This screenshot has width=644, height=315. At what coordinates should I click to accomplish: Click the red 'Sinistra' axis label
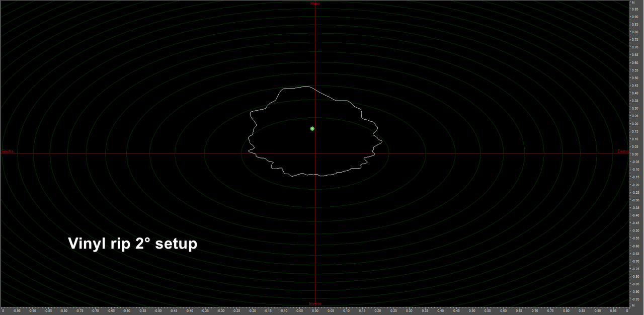tap(8, 151)
